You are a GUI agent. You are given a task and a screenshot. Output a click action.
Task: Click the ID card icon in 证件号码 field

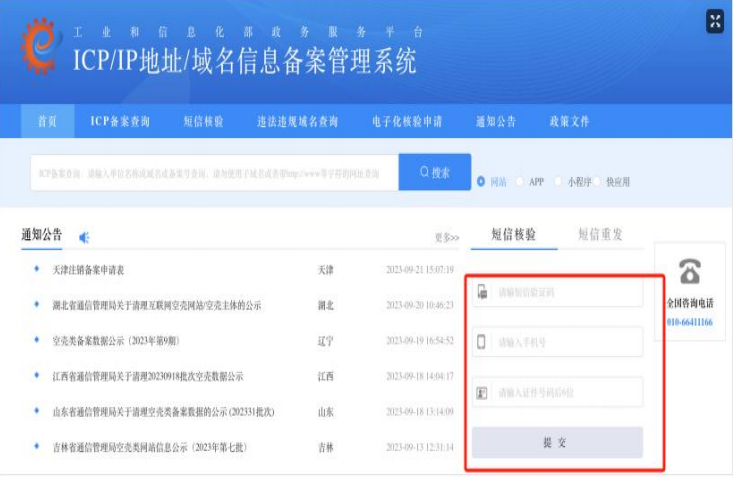tap(482, 392)
